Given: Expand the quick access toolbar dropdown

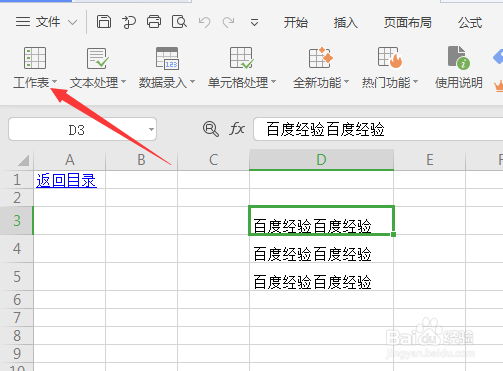Looking at the screenshot, I should [254, 23].
